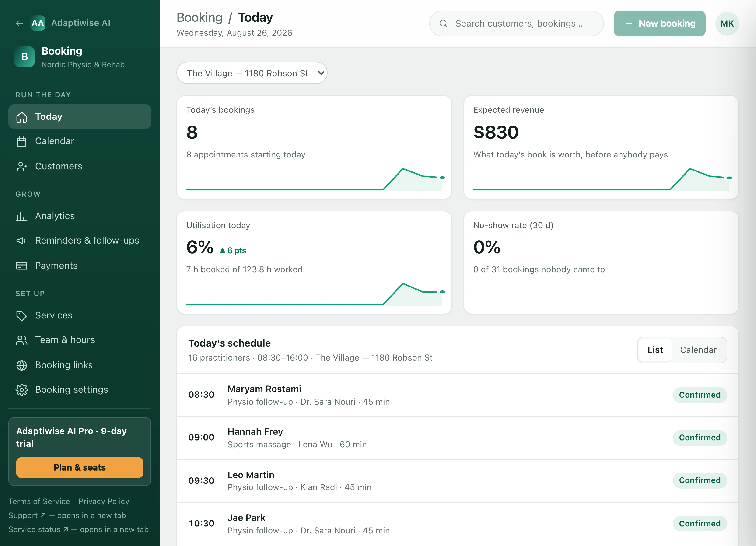Click the Confirmed badge for Jae Park
756x546 pixels.
[700, 524]
